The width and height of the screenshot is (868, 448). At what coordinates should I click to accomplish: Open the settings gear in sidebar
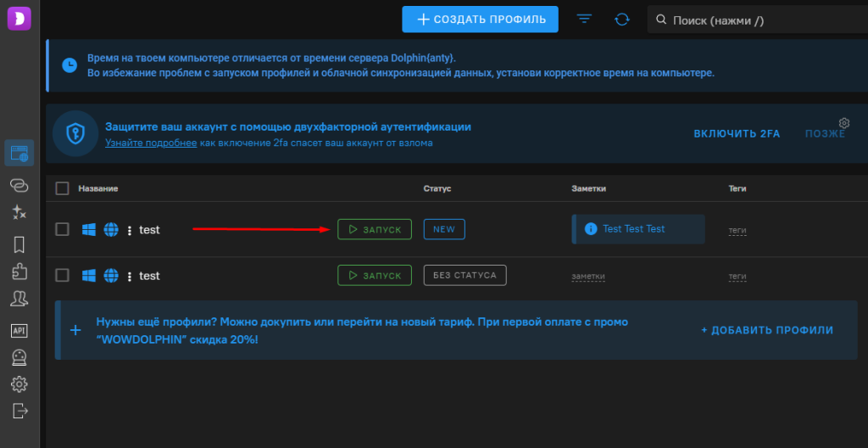click(x=19, y=384)
